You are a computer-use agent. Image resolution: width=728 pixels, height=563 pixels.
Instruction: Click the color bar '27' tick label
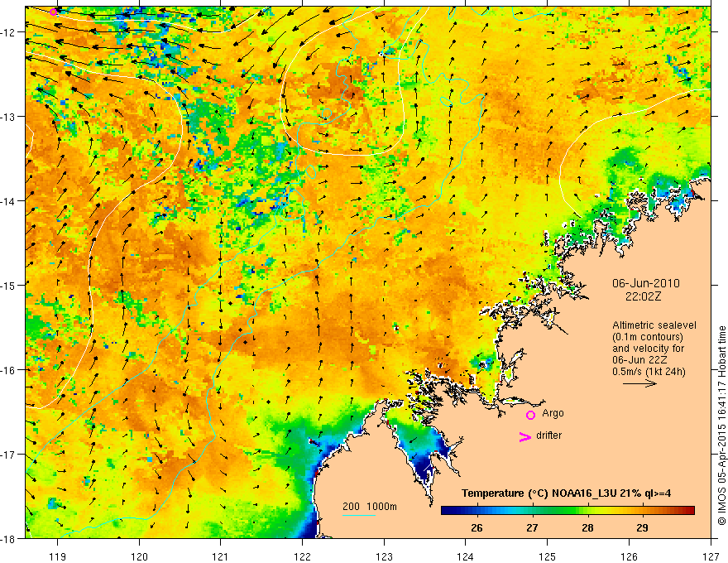pos(532,528)
